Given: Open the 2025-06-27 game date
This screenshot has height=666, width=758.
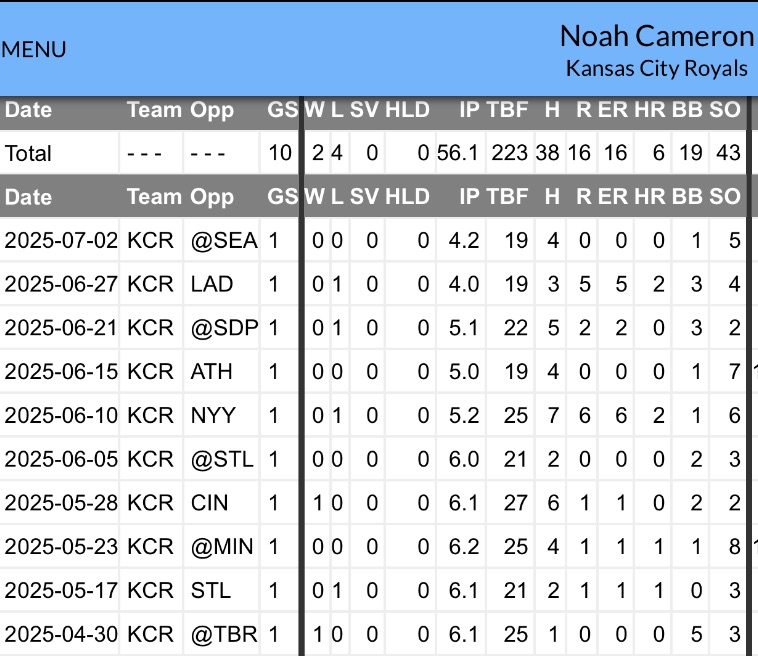Looking at the screenshot, I should (61, 284).
